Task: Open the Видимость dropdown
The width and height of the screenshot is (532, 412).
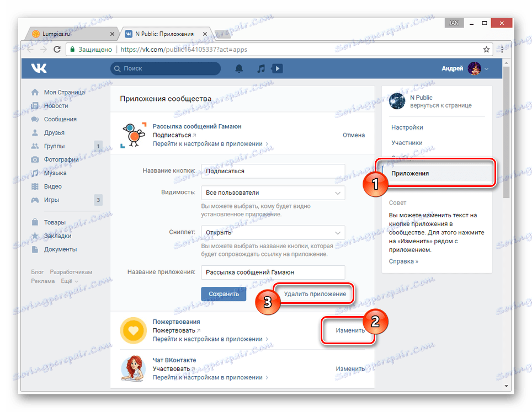Action: [x=273, y=192]
